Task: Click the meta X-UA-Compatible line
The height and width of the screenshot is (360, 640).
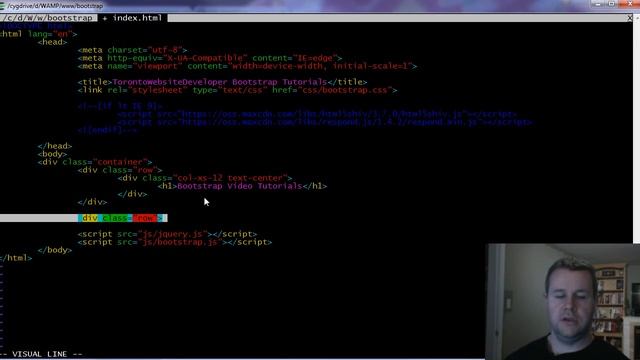Action: (x=210, y=58)
